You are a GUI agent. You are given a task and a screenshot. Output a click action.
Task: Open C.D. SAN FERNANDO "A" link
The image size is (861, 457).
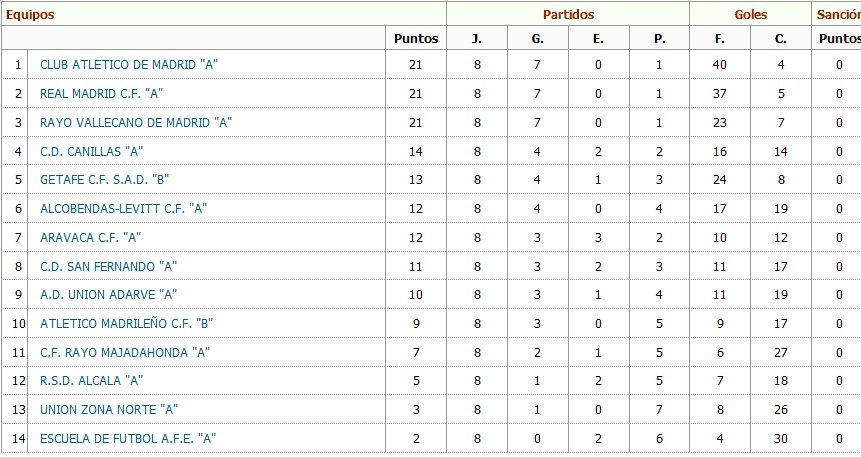coord(109,267)
